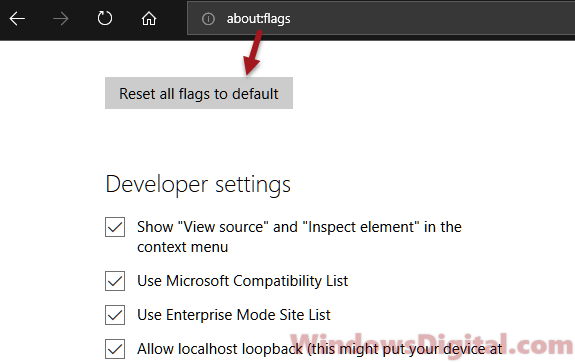Screen dimensions: 575x363
Task: Click Reset all flags to default
Action: (x=199, y=93)
